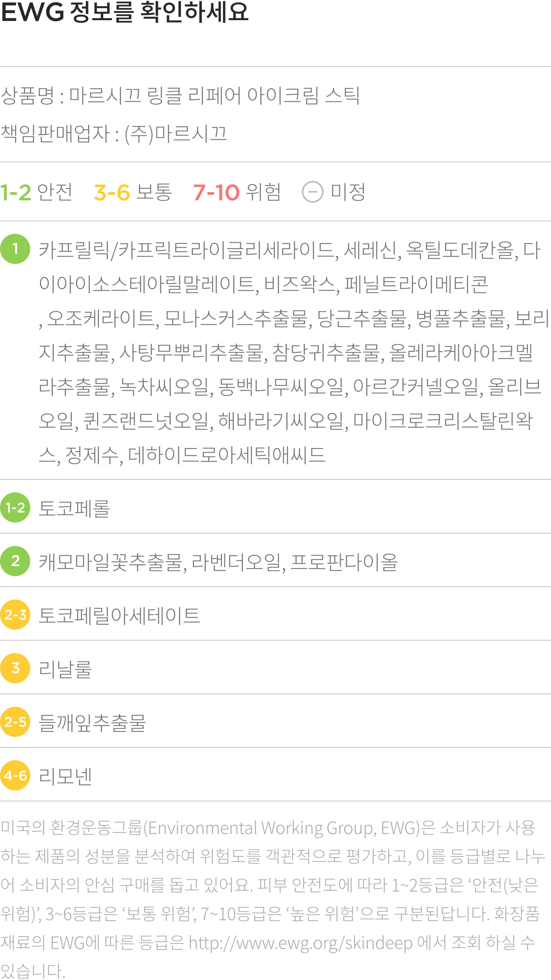The image size is (551, 980).
Task: Select the 3-6 보통 legend label
Action: click(133, 192)
